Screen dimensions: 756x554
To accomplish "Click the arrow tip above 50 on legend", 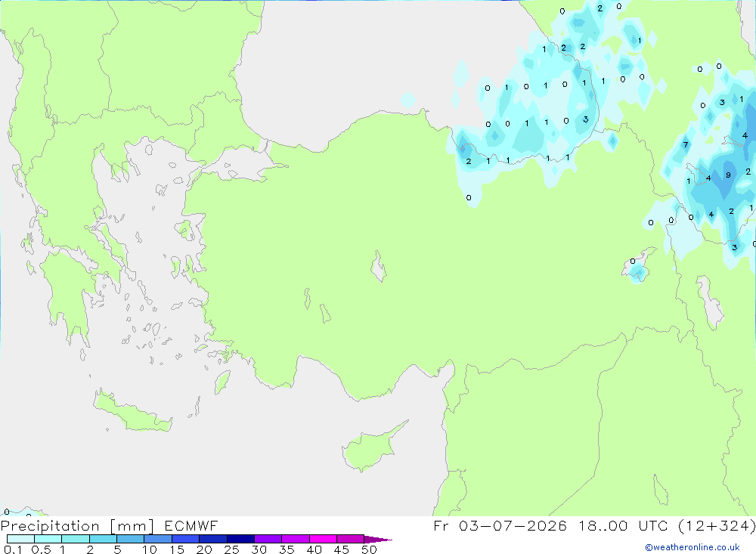I will coord(378,540).
